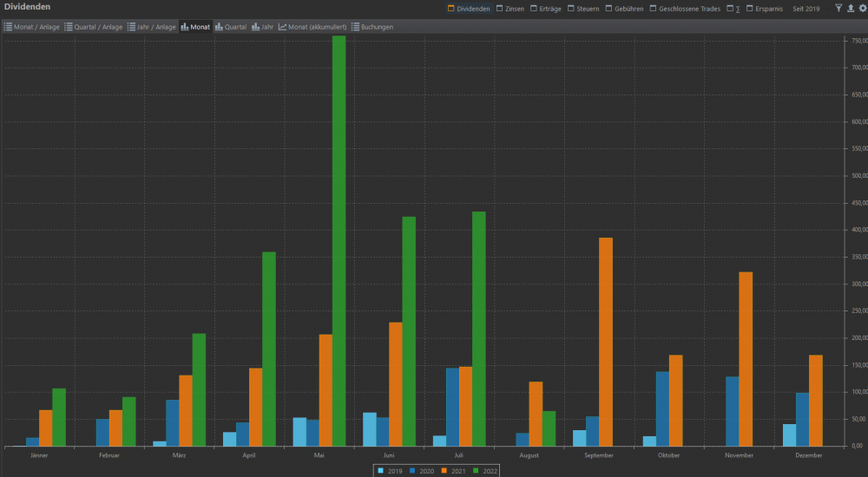The width and height of the screenshot is (868, 477).
Task: Open the Seit 2019 period dropdown
Action: pyautogui.click(x=806, y=9)
